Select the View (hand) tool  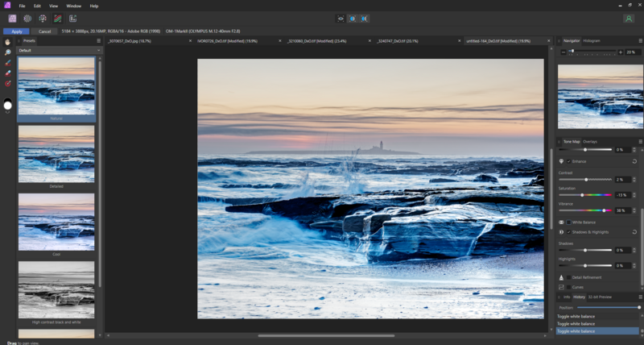pyautogui.click(x=7, y=42)
